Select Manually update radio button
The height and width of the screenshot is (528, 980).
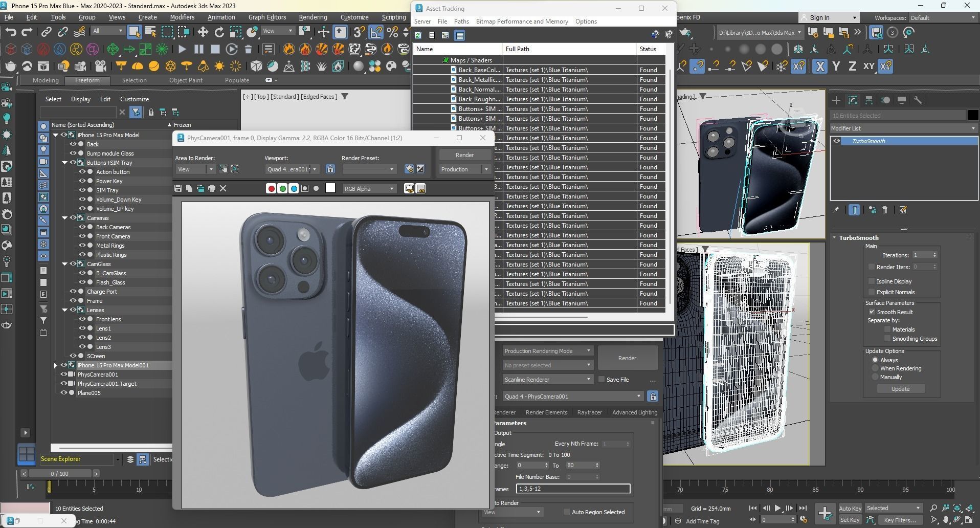click(x=875, y=377)
